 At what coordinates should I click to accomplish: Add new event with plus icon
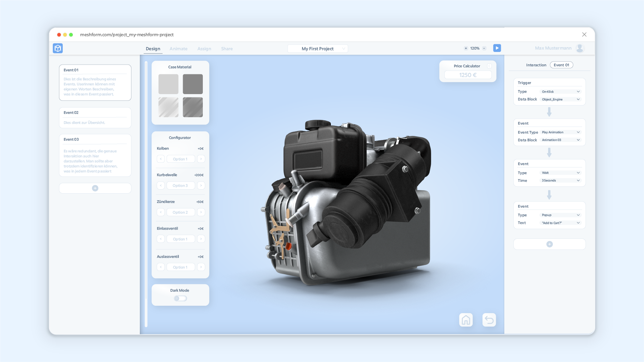95,188
